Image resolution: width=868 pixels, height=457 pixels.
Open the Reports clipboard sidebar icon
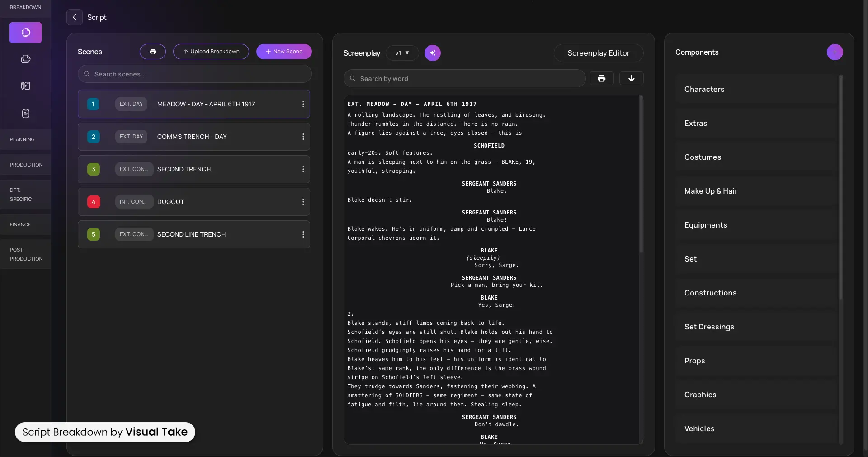point(25,113)
